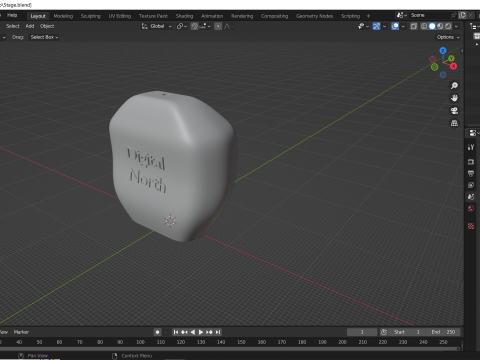Toggle proportional editing in the header

(x=218, y=26)
